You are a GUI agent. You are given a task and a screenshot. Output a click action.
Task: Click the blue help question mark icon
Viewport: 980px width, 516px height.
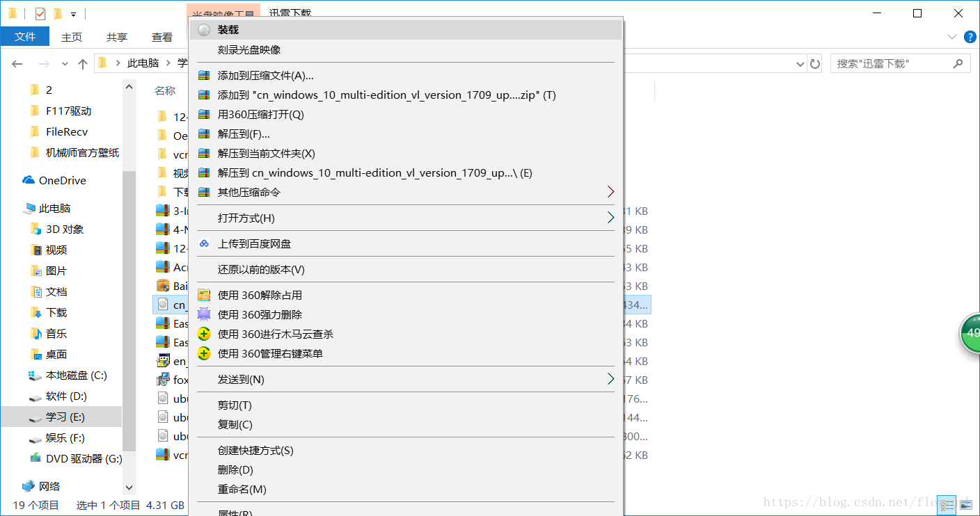click(x=970, y=37)
